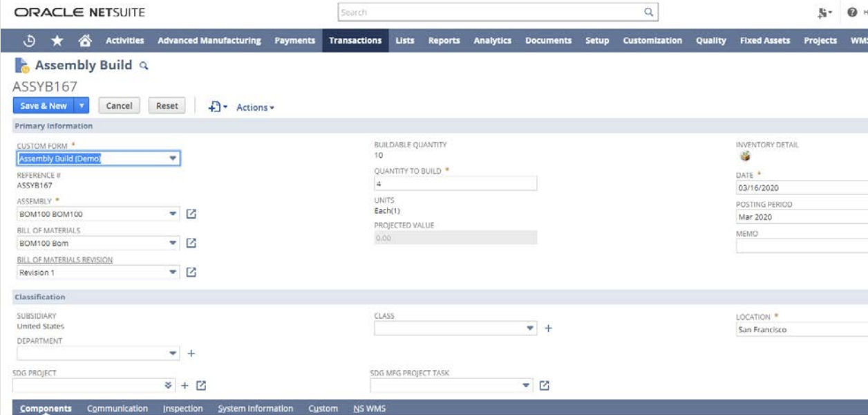This screenshot has width=868, height=415.
Task: Open the Fixed Assets menu
Action: click(765, 41)
